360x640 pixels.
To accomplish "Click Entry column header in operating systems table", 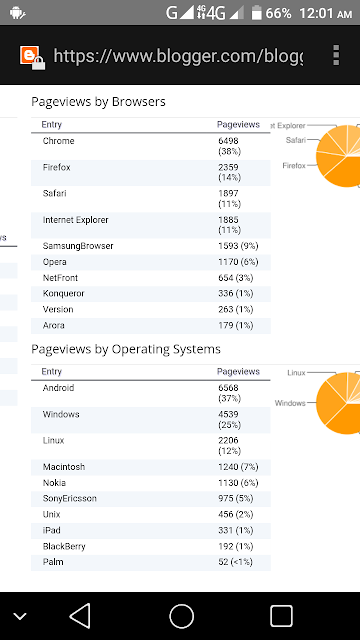I will (51, 371).
